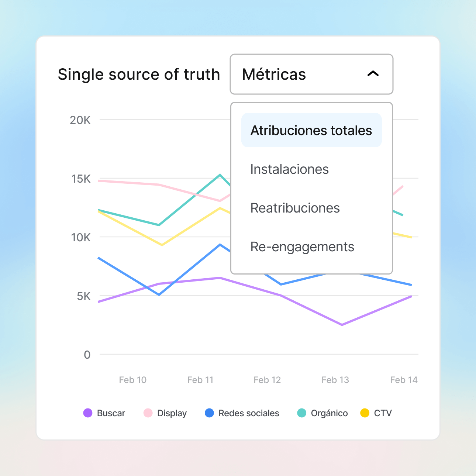Toggle the Redes sociales series label
Viewport: 476px width, 476px height.
coord(249,413)
